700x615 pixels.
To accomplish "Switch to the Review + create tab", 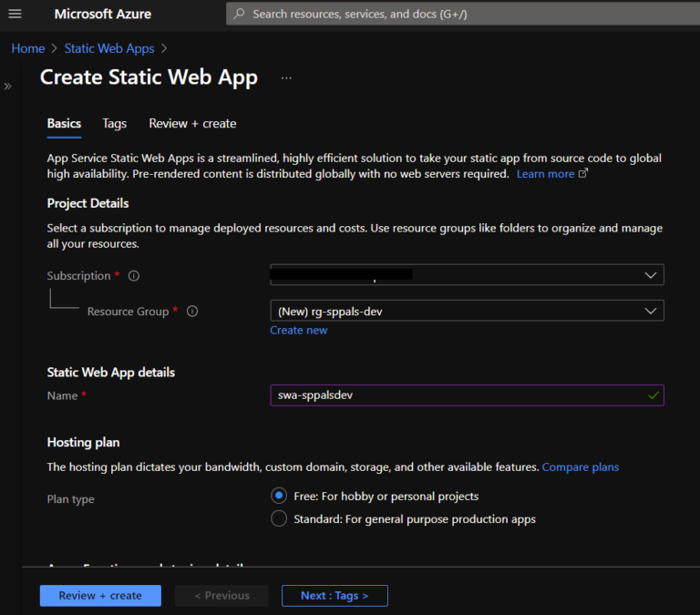I will click(x=192, y=124).
